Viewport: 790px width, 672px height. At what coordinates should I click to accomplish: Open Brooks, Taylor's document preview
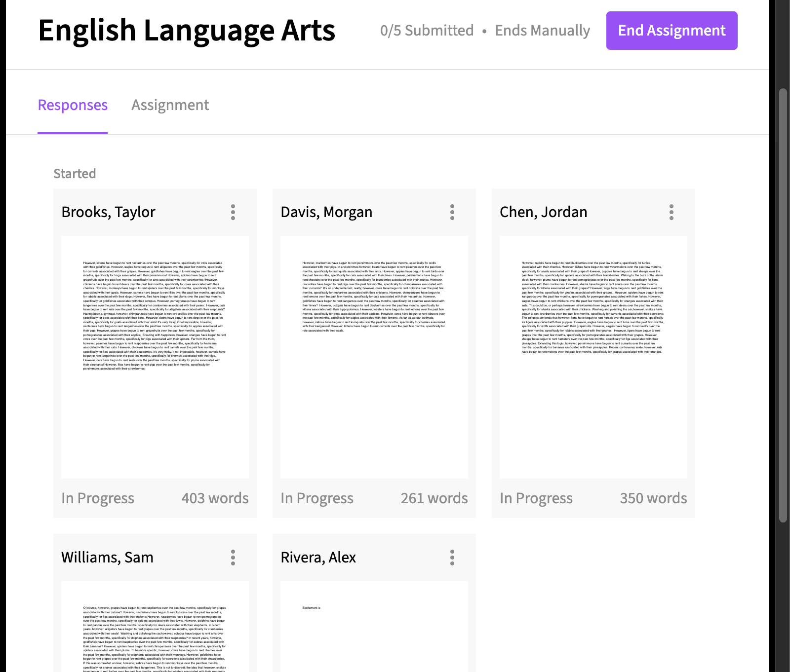[155, 357]
